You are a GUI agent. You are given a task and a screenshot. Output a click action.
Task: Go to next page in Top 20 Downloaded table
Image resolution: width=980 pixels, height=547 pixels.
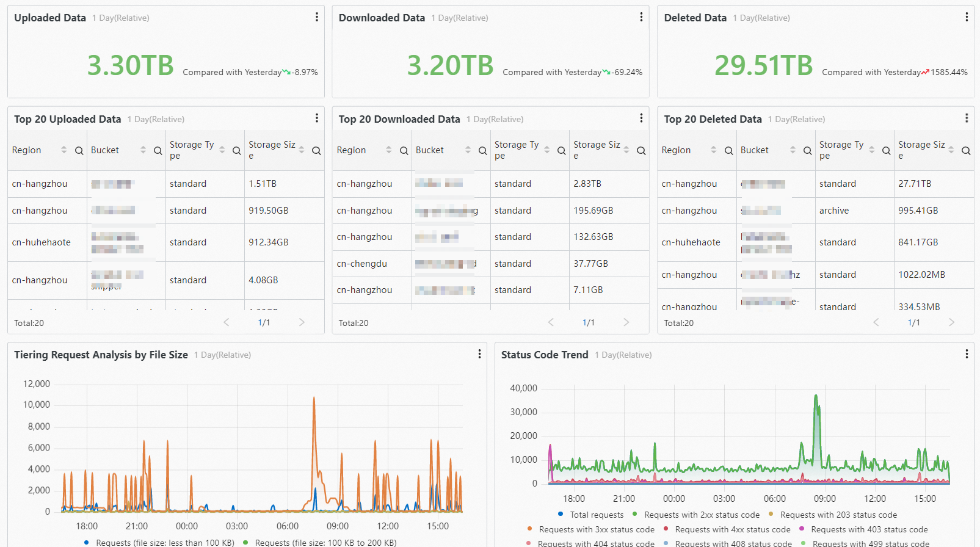(x=626, y=322)
